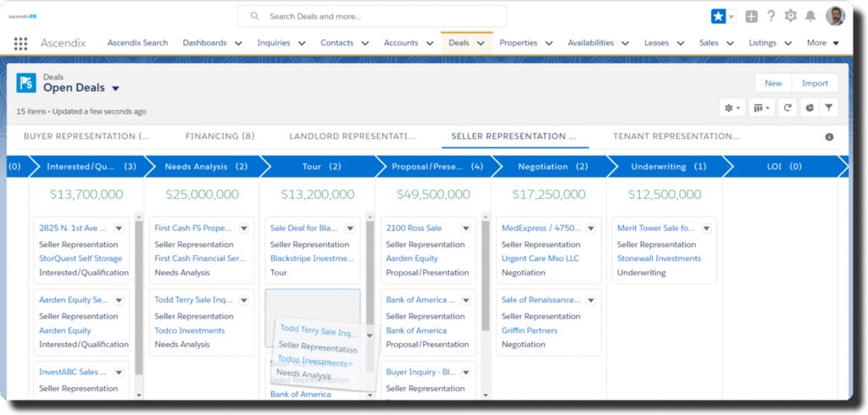The image size is (868, 415).
Task: Open the filters funnel icon
Action: 829,108
